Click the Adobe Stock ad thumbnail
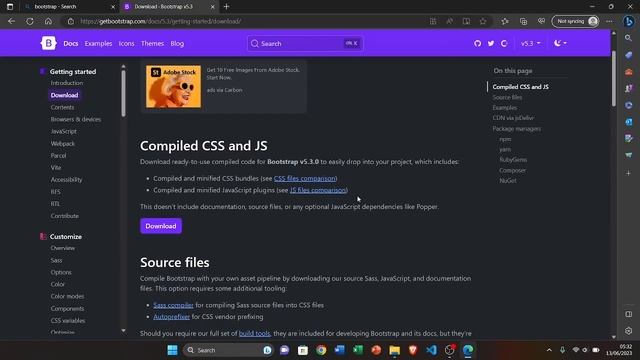 point(173,87)
